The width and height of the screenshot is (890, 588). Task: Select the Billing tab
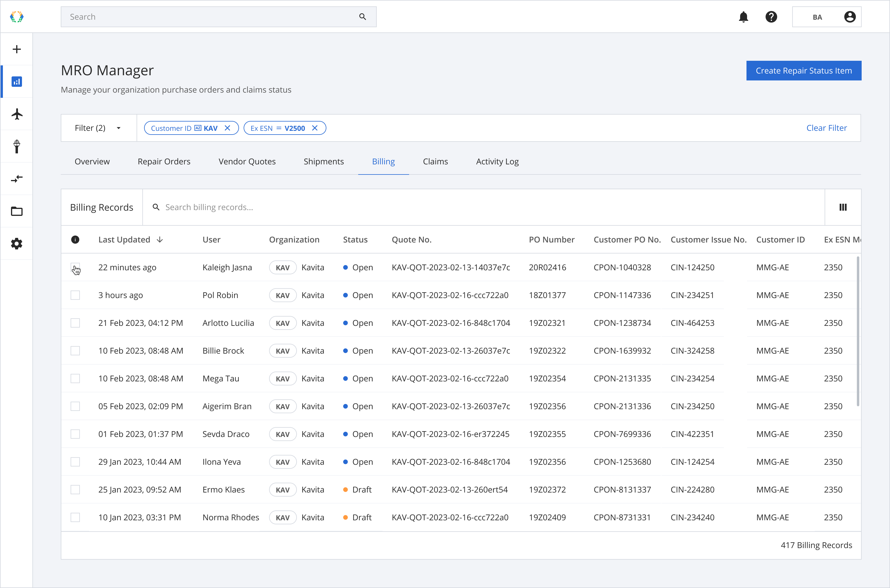pos(383,161)
